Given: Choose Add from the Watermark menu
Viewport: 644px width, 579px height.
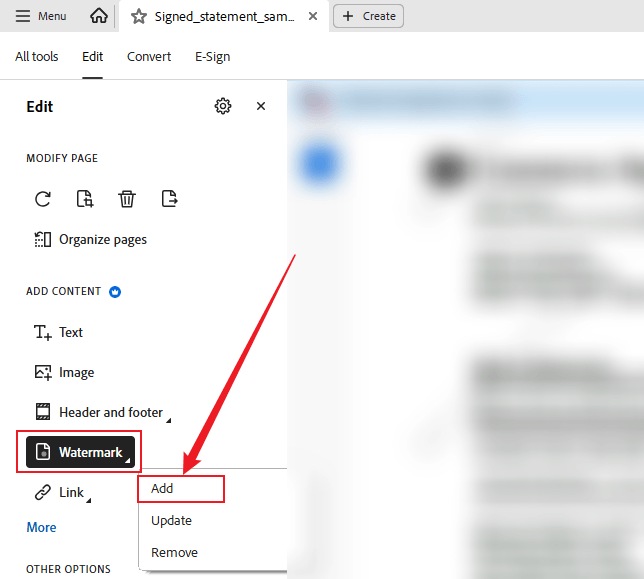Looking at the screenshot, I should (x=181, y=489).
